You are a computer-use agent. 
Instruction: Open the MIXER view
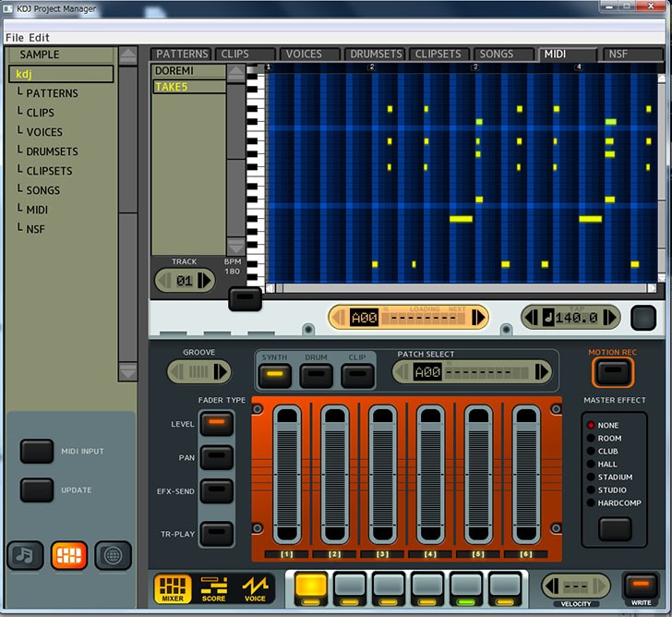[173, 588]
